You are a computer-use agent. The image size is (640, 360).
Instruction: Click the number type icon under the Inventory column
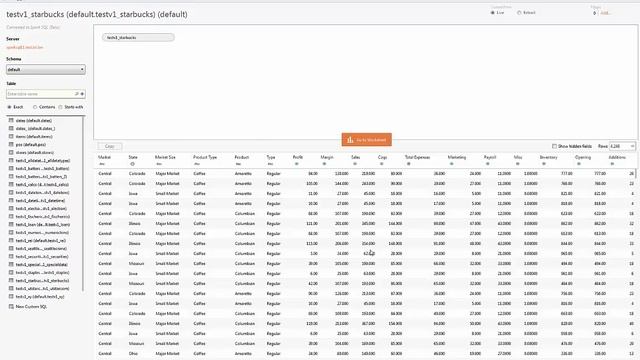[x=543, y=164]
